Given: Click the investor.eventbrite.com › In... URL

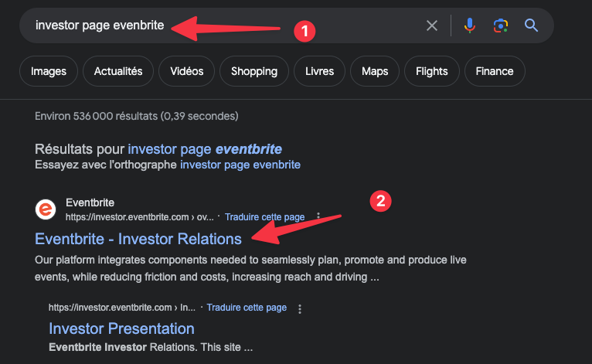Looking at the screenshot, I should pos(122,308).
